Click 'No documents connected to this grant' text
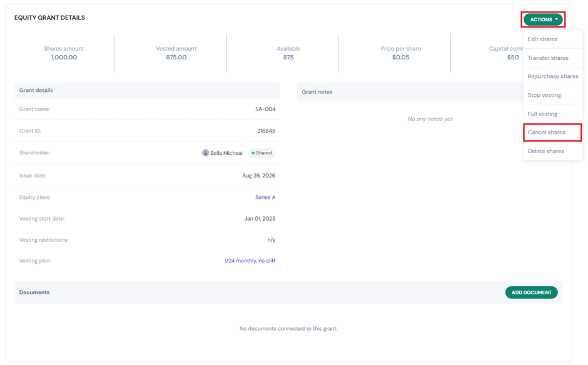 coord(288,329)
